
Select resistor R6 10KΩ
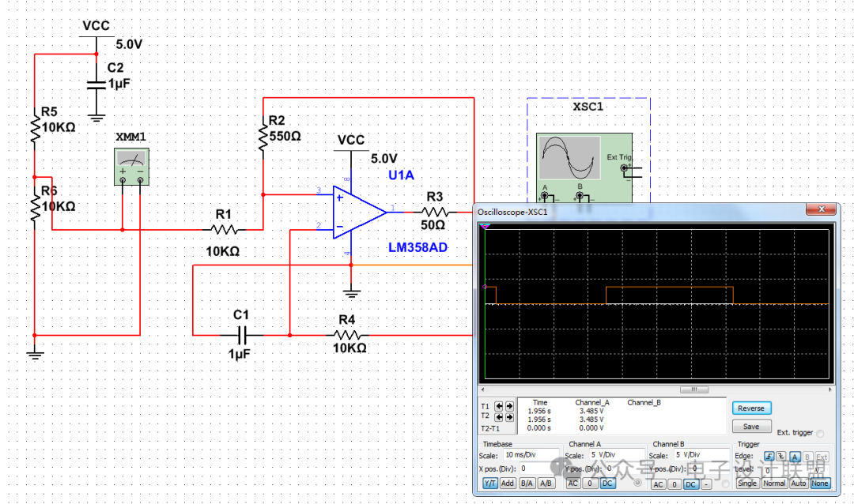35,207
